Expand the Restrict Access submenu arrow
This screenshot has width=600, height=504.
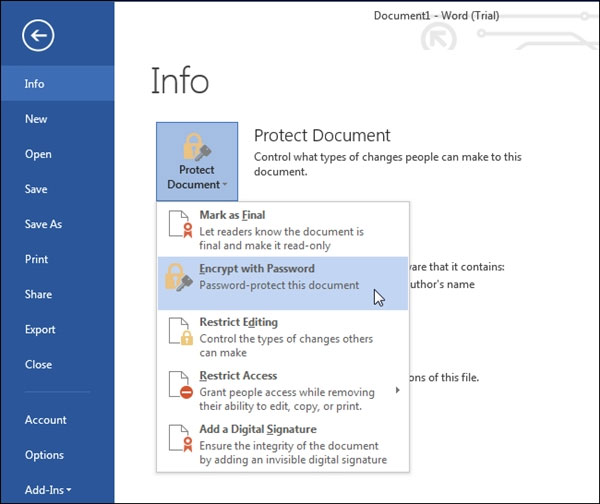[x=398, y=390]
